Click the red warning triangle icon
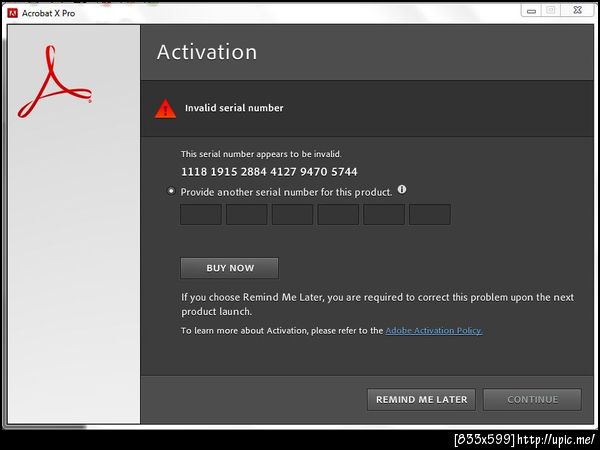Screen dimensions: 600x450 165,109
